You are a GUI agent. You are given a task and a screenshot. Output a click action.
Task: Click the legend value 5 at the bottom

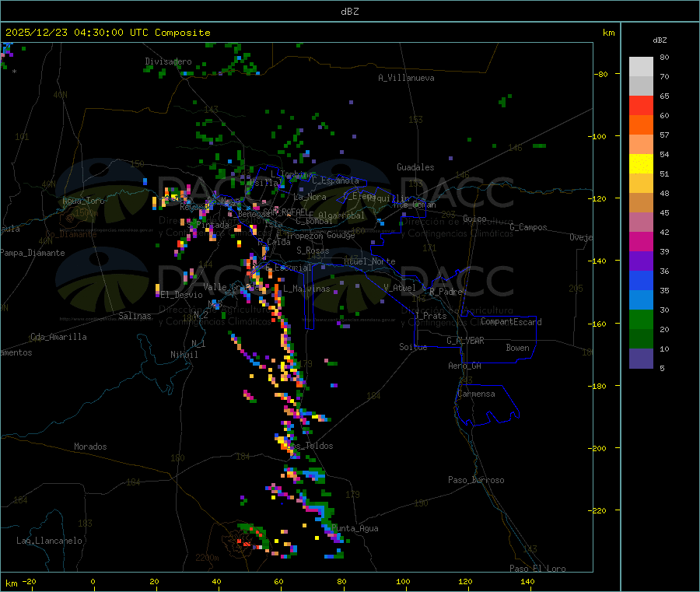[662, 368]
